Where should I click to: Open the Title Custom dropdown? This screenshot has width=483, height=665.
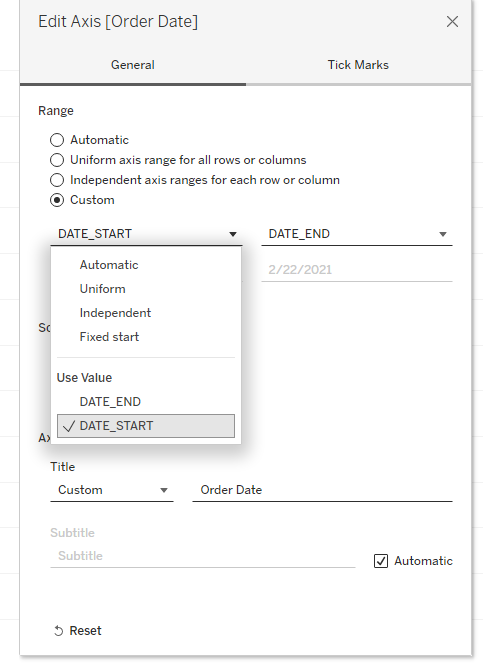[112, 490]
